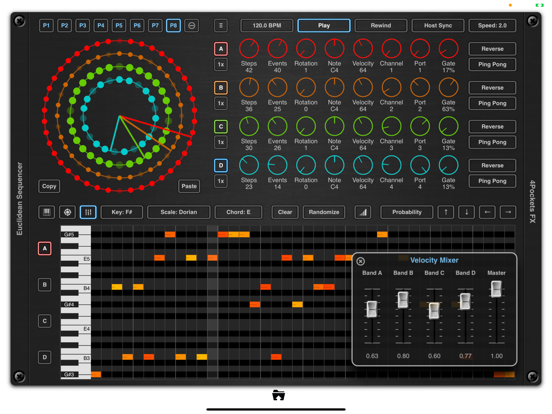The width and height of the screenshot is (552, 414).
Task: Toggle Band A enable button in knob rows
Action: click(x=221, y=49)
